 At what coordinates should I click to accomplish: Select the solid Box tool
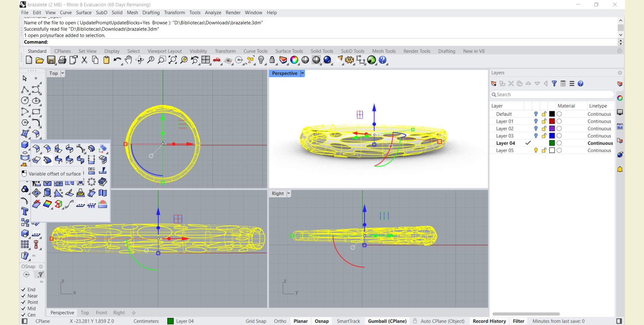tap(25, 145)
